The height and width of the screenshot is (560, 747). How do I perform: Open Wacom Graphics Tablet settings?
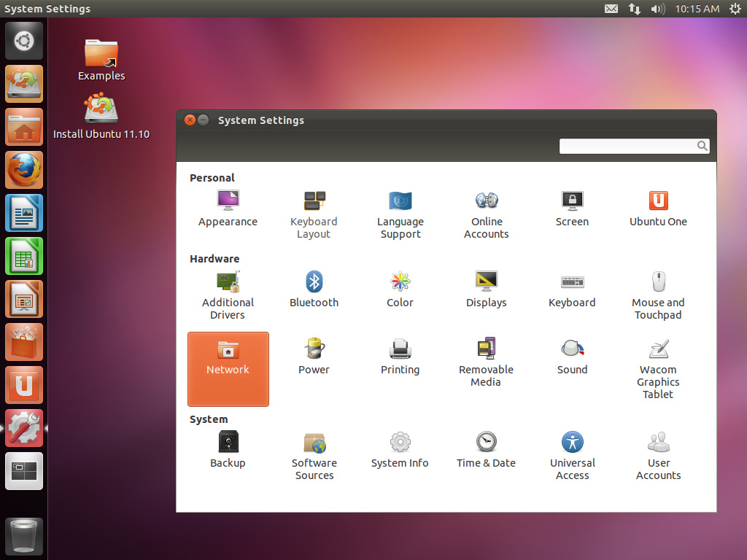click(x=659, y=368)
